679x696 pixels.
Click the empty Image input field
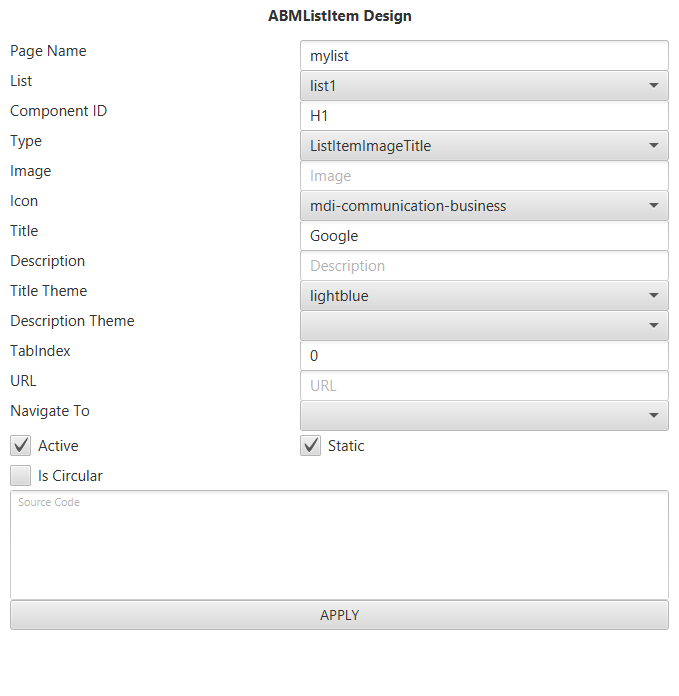tap(484, 176)
